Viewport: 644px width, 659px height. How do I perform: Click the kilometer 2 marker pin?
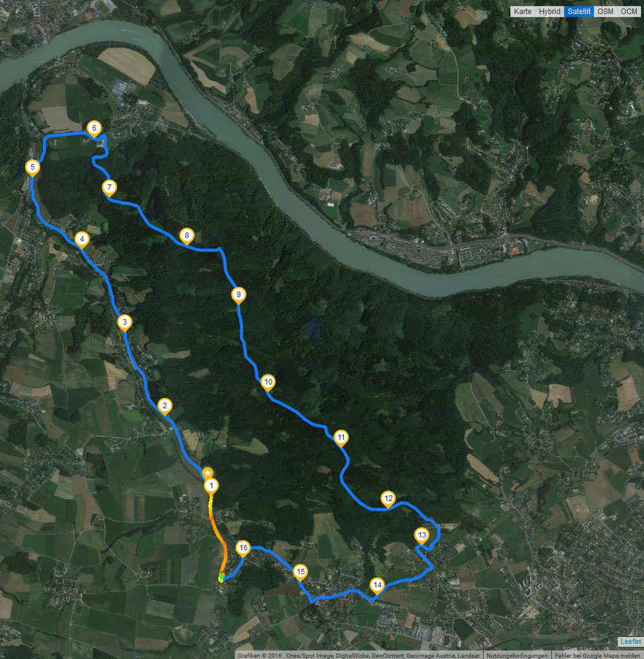tap(165, 406)
